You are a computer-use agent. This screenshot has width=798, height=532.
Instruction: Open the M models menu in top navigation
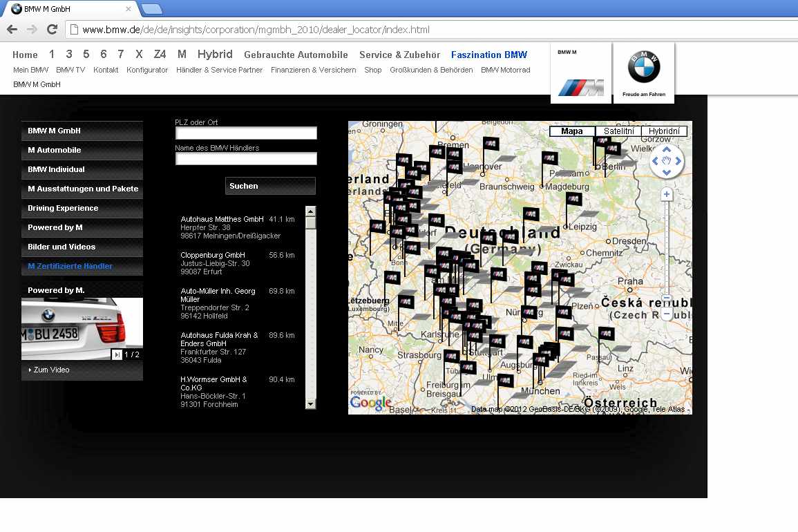pos(182,54)
